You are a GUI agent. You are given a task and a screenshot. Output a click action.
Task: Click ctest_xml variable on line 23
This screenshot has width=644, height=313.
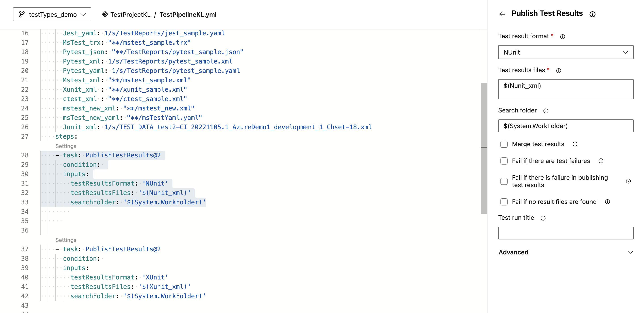pos(80,99)
